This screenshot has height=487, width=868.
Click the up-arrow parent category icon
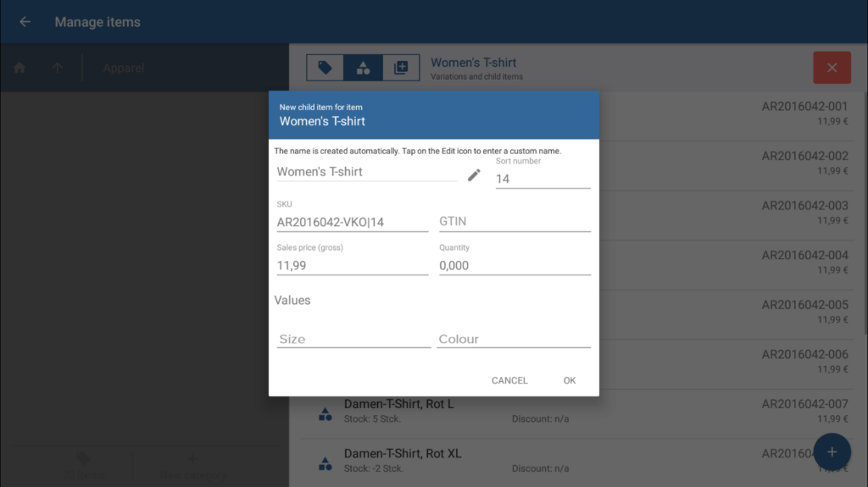[58, 68]
